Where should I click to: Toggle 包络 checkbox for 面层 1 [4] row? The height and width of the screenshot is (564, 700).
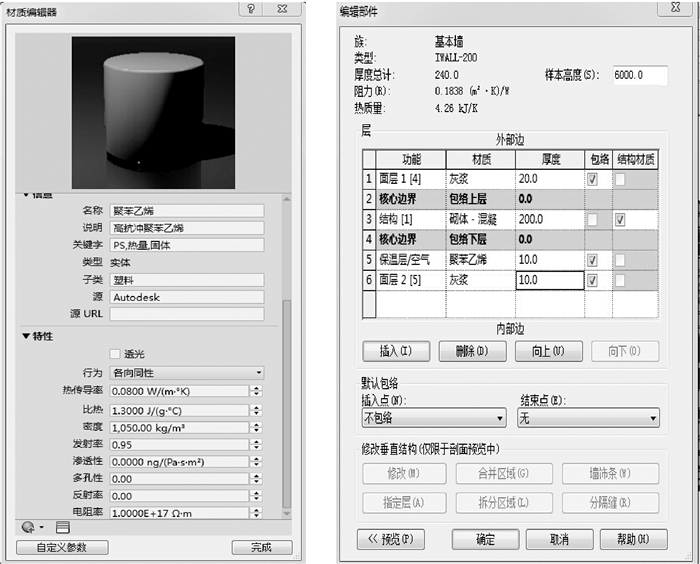pos(592,180)
